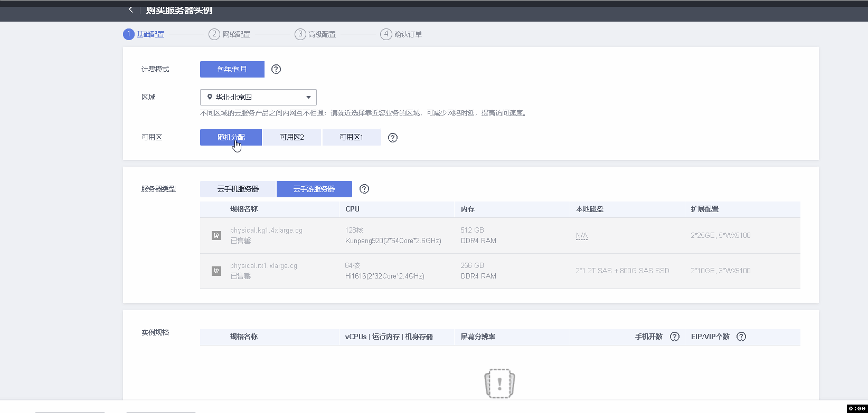868x413 pixels.
Task: Click the 64核 CPU count text
Action: point(352,265)
